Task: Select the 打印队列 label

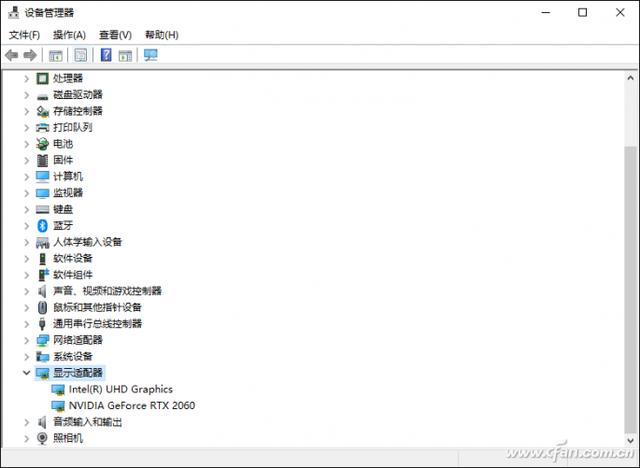Action: [x=73, y=127]
